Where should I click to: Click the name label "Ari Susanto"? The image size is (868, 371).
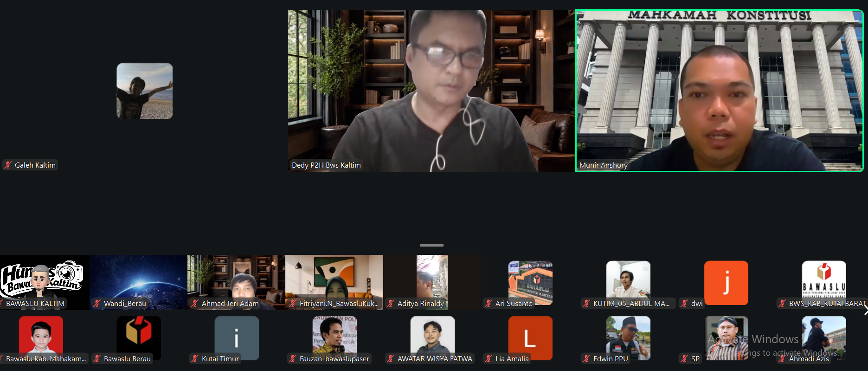[514, 303]
